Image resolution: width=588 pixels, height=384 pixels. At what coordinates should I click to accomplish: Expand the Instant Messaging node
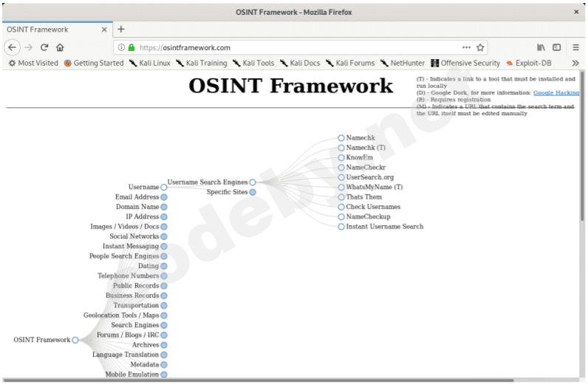coord(164,247)
